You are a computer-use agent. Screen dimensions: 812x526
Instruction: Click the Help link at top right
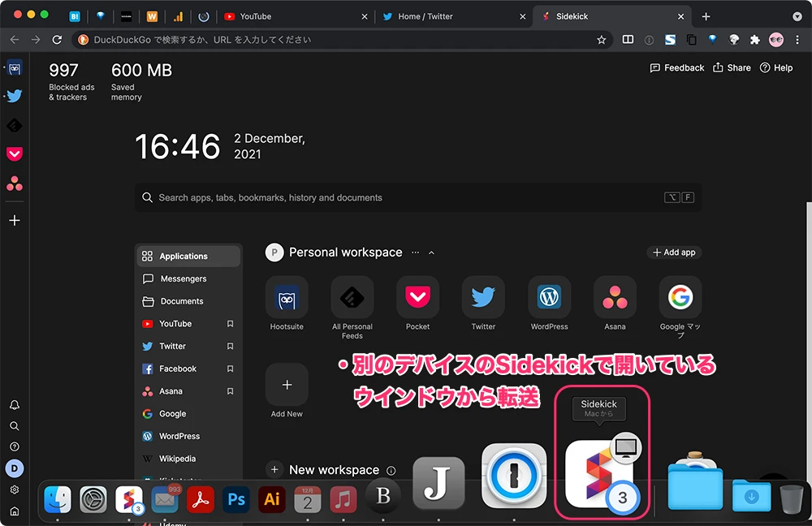pos(776,68)
